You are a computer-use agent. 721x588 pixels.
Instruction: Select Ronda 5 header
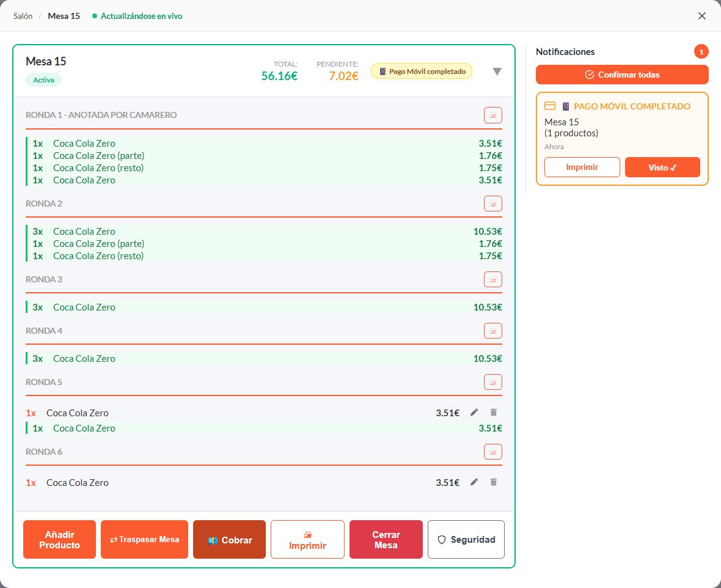(44, 382)
